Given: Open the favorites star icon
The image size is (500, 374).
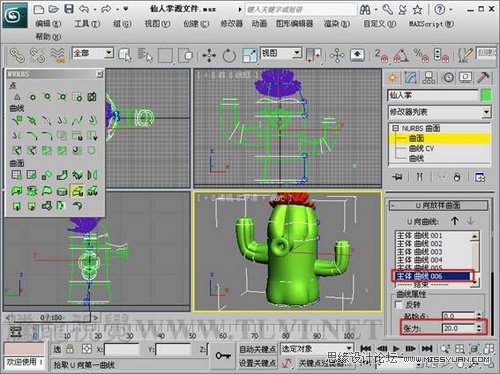Looking at the screenshot, I should click(417, 10).
